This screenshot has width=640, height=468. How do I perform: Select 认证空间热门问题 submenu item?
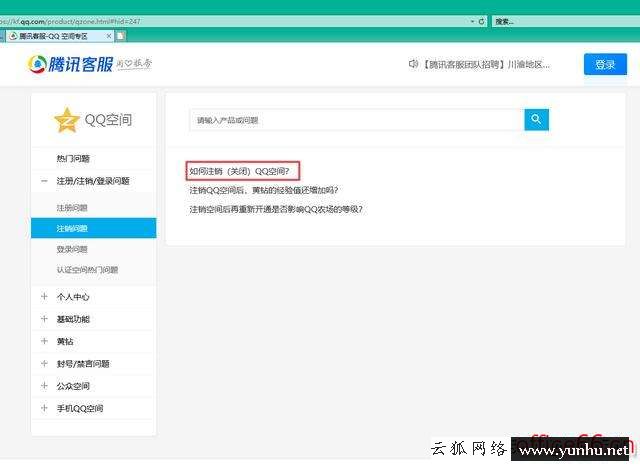point(87,270)
